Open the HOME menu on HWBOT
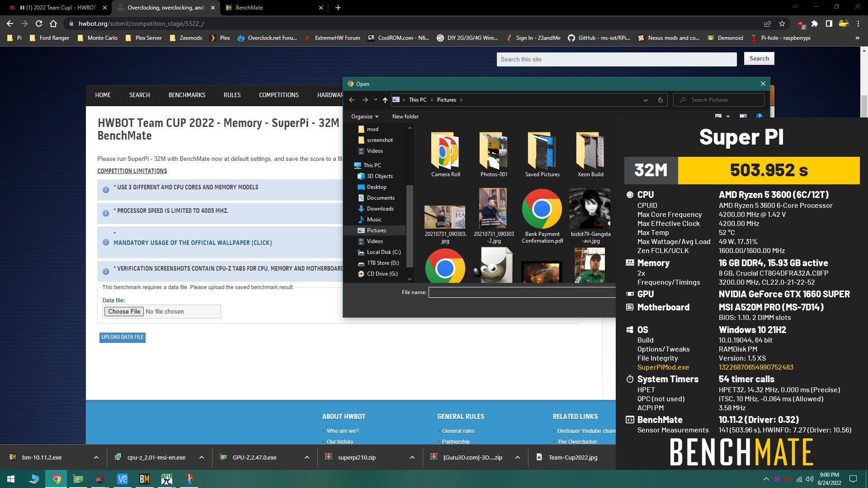Image resolution: width=868 pixels, height=488 pixels. 103,95
